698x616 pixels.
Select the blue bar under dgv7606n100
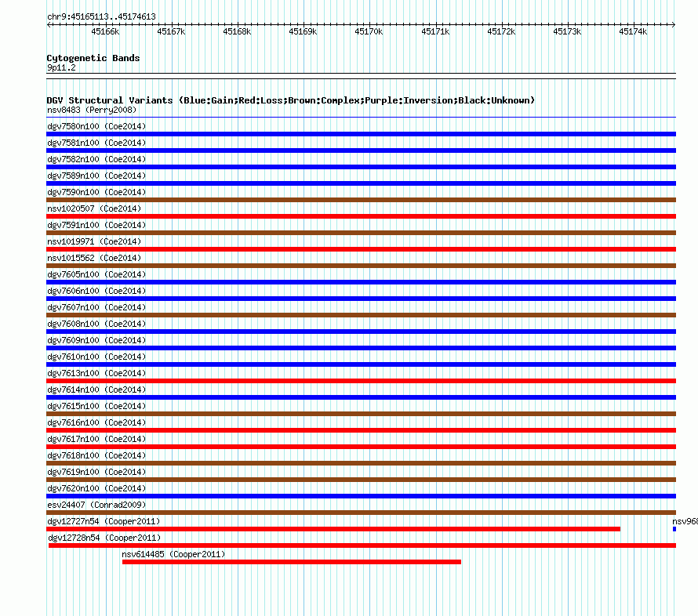(x=361, y=299)
